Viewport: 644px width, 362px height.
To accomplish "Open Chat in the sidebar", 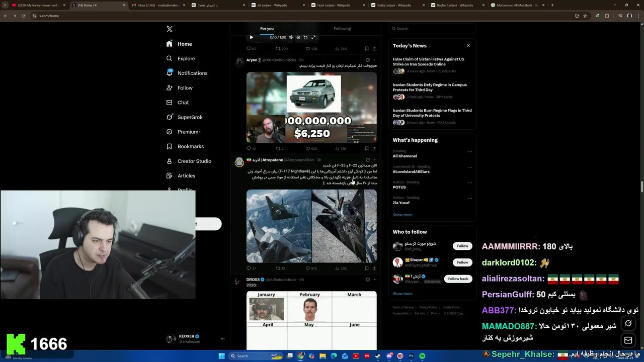I will (x=177, y=103).
